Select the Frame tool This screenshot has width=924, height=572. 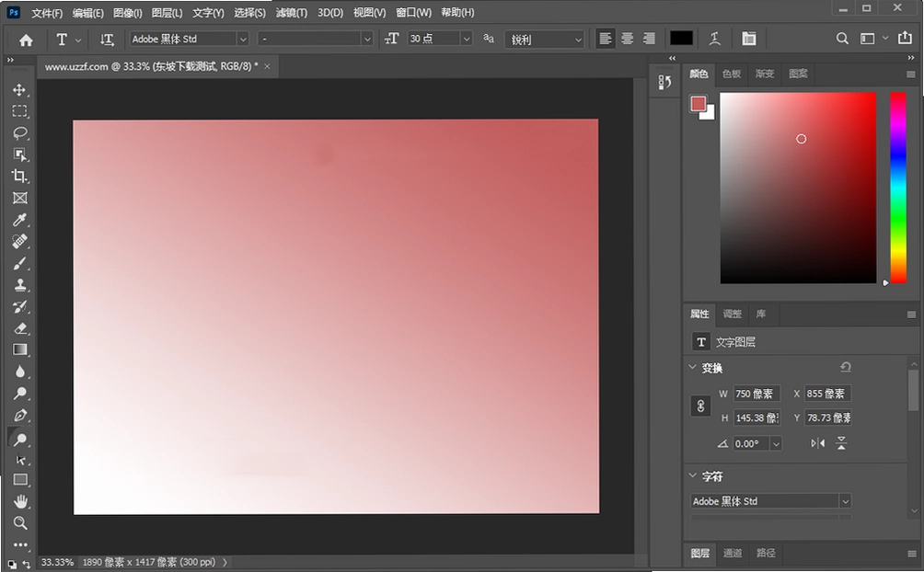(x=19, y=198)
